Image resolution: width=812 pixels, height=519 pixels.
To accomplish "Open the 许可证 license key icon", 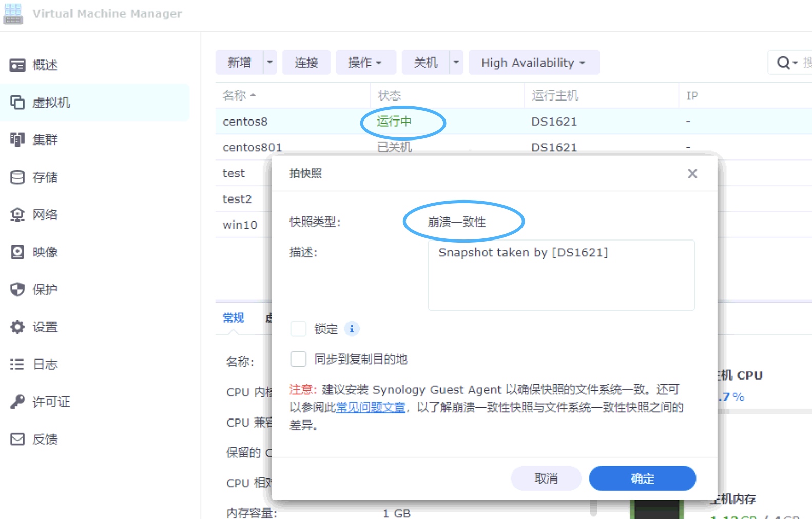I will tap(17, 402).
